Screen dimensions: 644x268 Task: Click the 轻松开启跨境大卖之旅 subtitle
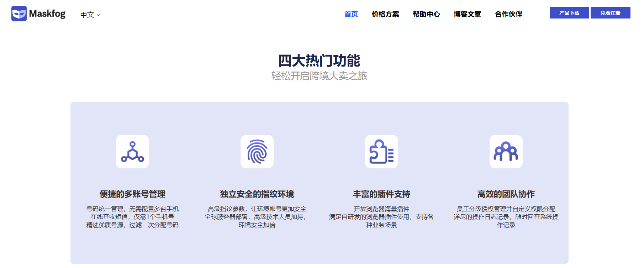319,76
